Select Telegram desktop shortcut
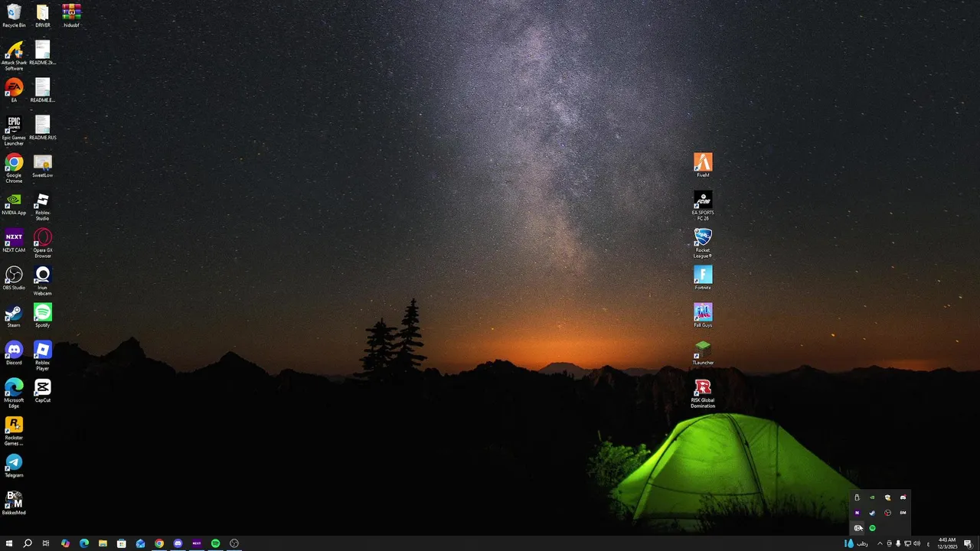 [x=14, y=465]
